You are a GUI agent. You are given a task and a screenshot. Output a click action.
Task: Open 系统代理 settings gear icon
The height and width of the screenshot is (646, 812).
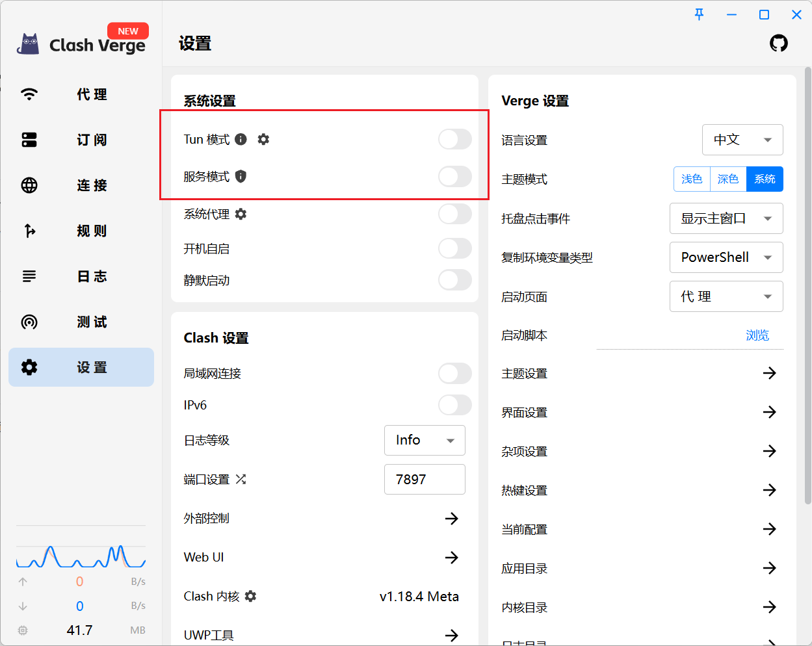241,214
